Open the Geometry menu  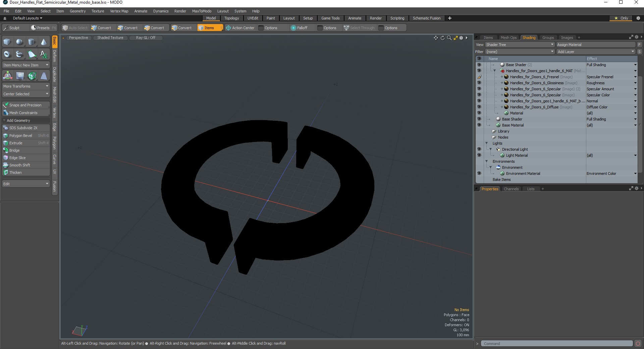pyautogui.click(x=77, y=11)
